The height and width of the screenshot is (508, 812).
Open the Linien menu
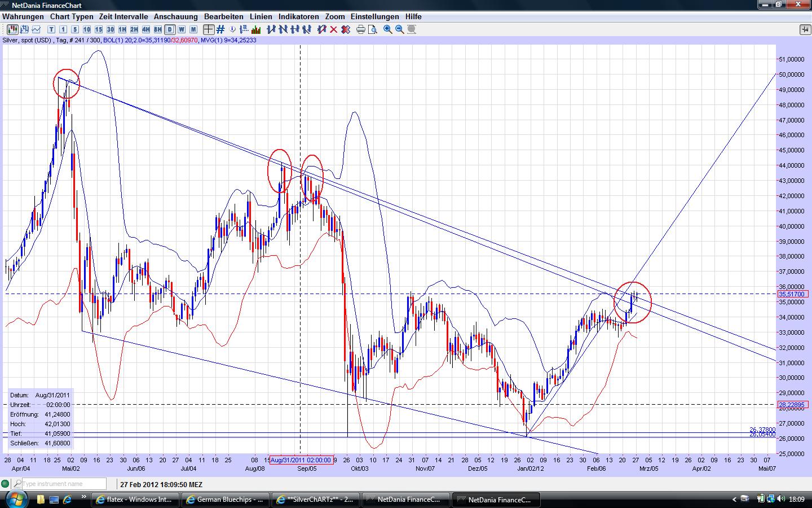pyautogui.click(x=261, y=16)
